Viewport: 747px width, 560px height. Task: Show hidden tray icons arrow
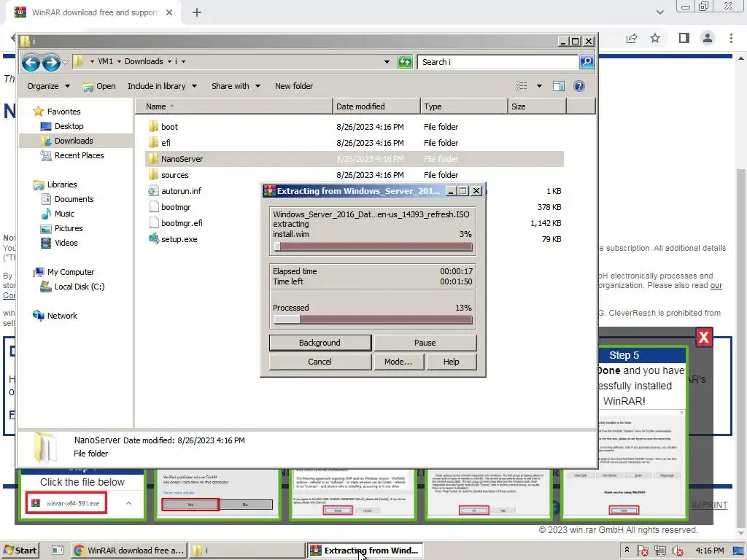pos(627,550)
